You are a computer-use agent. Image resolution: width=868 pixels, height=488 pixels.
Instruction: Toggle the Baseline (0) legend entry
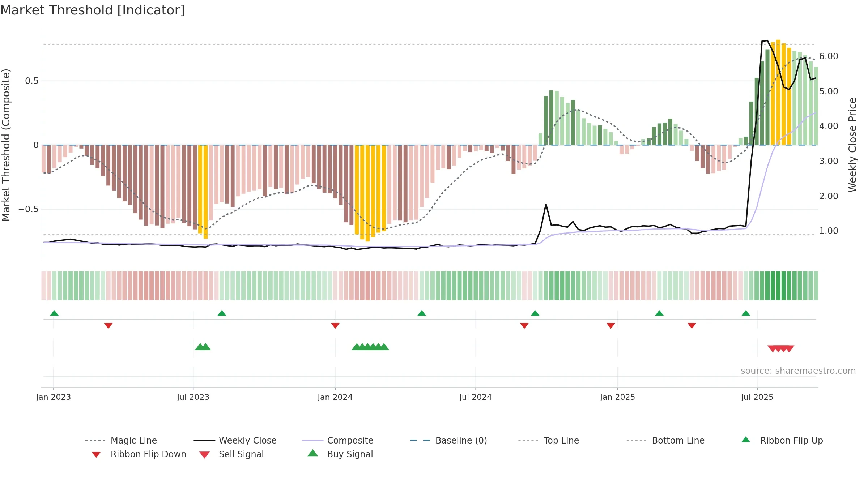(448, 440)
